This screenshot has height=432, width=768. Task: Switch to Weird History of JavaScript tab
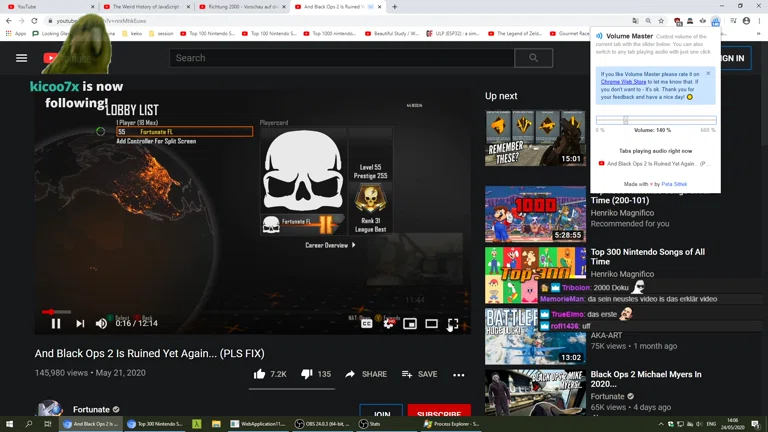[x=146, y=7]
